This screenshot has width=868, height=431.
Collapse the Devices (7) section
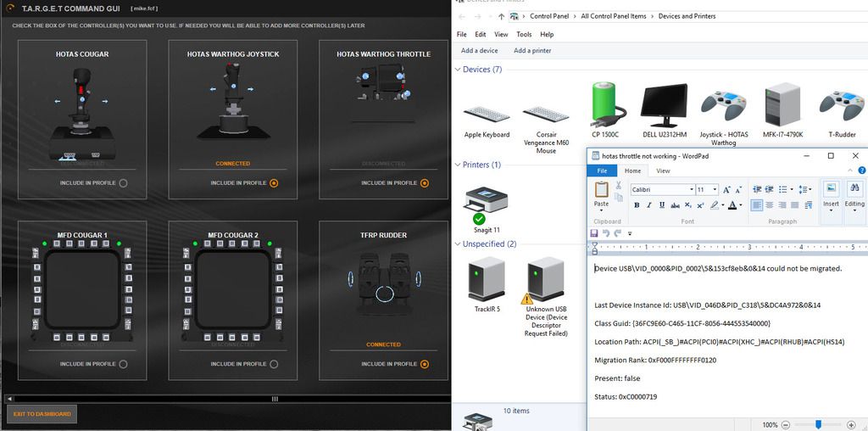tap(458, 70)
